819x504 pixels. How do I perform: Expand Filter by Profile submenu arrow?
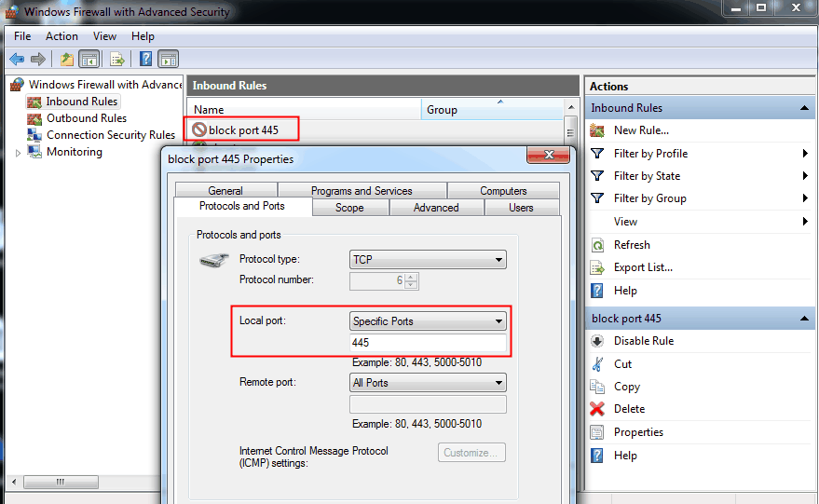point(805,154)
